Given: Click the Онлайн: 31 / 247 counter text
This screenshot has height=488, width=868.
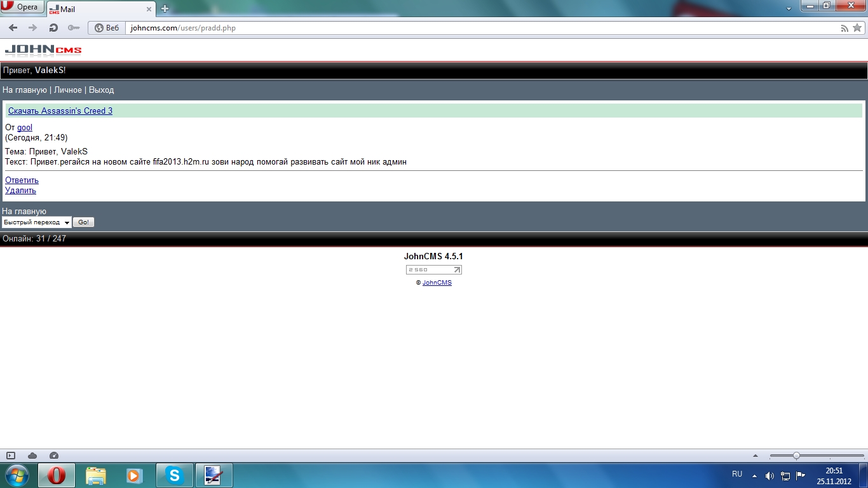Looking at the screenshot, I should pos(34,239).
